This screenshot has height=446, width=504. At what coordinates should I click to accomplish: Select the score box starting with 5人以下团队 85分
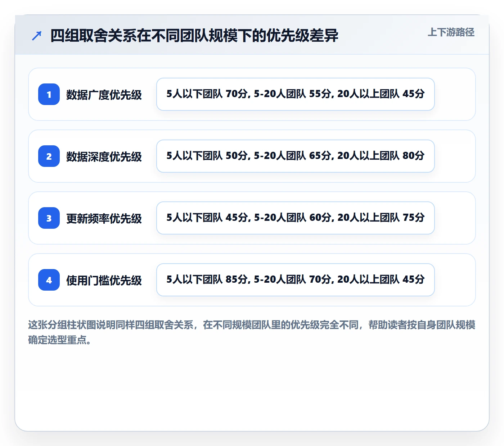pyautogui.click(x=296, y=280)
